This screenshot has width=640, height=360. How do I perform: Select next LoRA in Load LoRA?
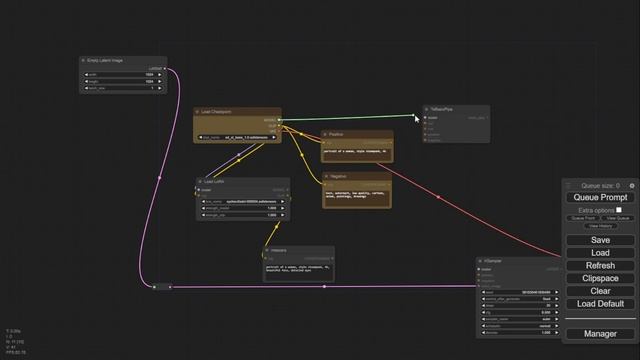(282, 202)
